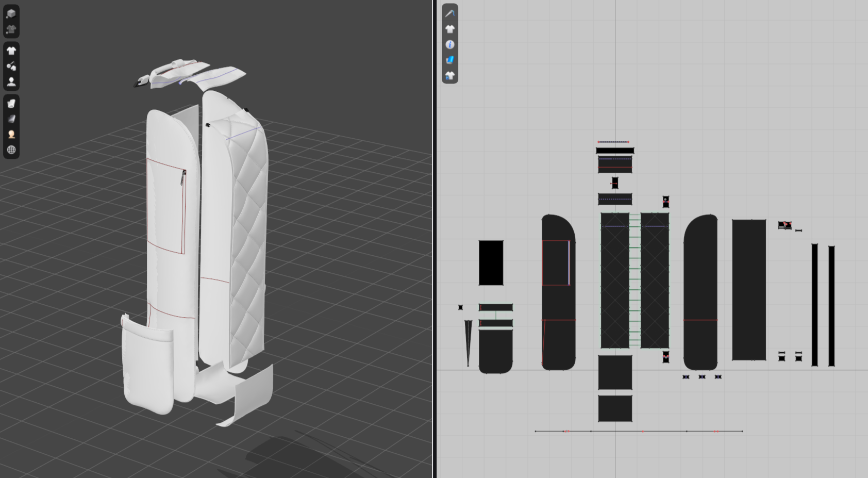Select the monochrome surface render style icon

point(11,119)
